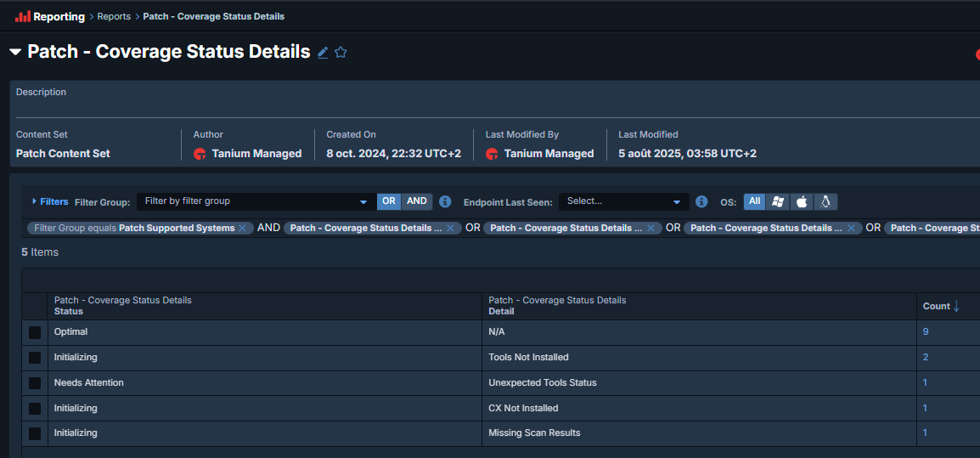Image resolution: width=980 pixels, height=458 pixels.
Task: Filter by Linux penguin icon
Action: pyautogui.click(x=825, y=202)
